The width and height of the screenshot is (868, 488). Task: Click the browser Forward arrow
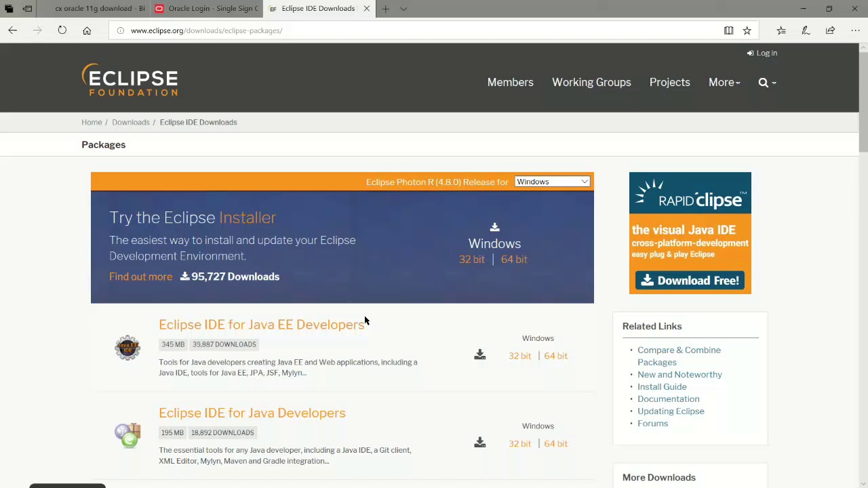[37, 30]
